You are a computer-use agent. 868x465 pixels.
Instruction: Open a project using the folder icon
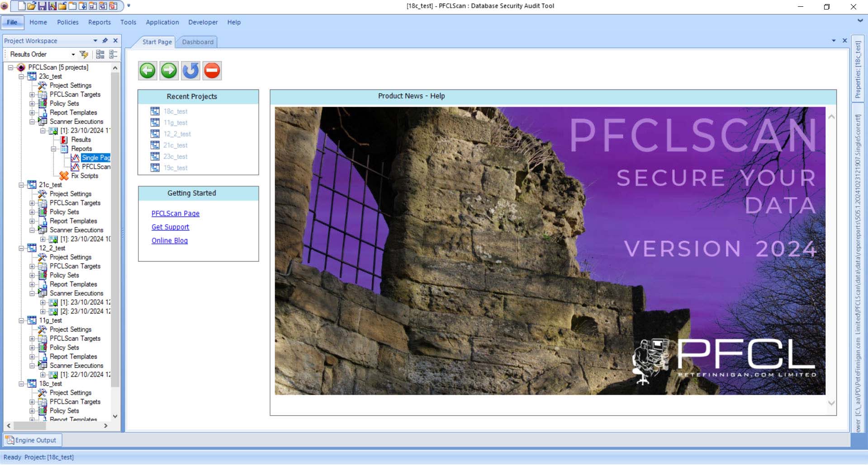[32, 6]
